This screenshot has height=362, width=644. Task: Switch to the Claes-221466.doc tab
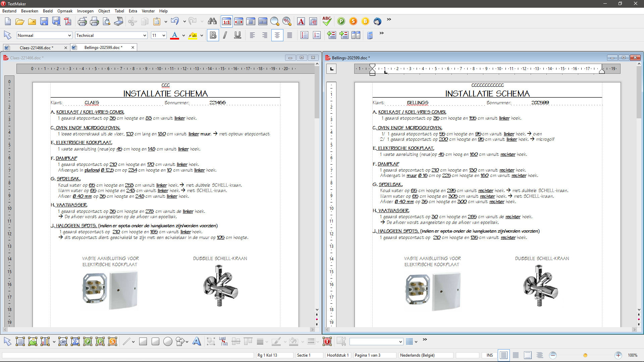pos(36,48)
